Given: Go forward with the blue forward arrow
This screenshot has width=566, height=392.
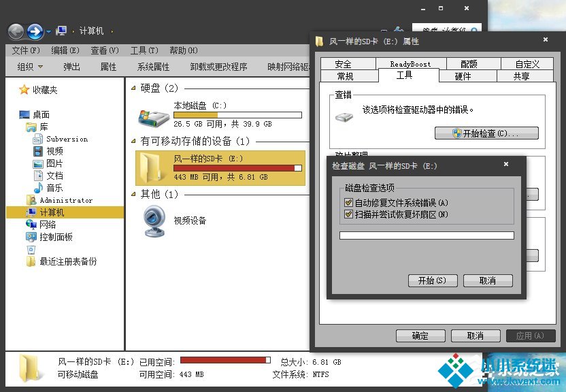Looking at the screenshot, I should [x=35, y=31].
